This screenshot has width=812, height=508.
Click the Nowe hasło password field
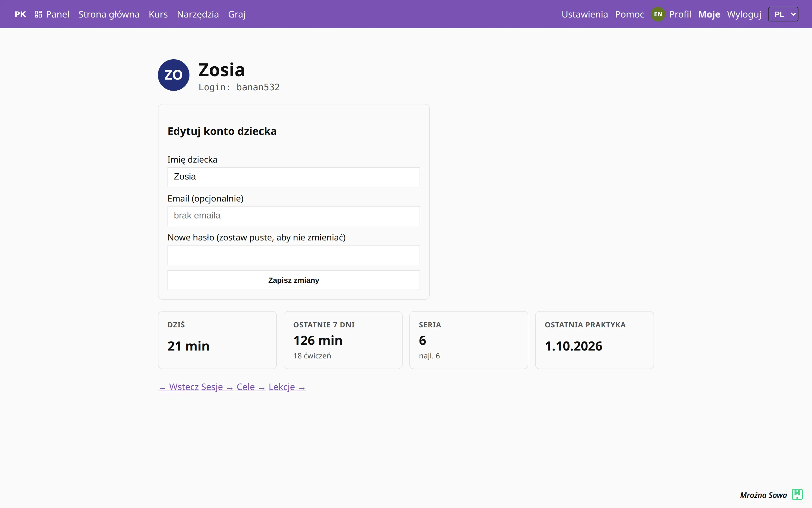pyautogui.click(x=294, y=255)
